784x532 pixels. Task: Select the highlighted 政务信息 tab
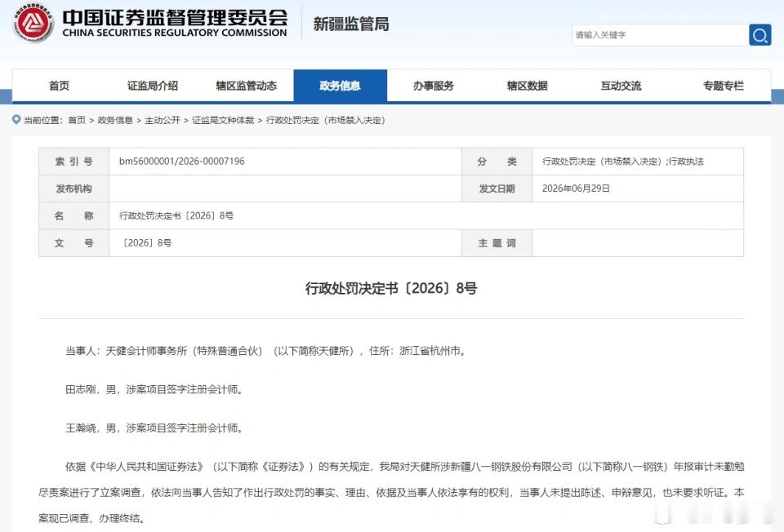click(x=340, y=86)
